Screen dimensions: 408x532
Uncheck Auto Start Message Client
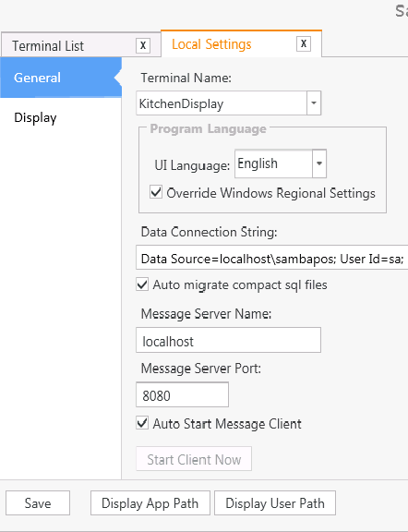point(142,423)
